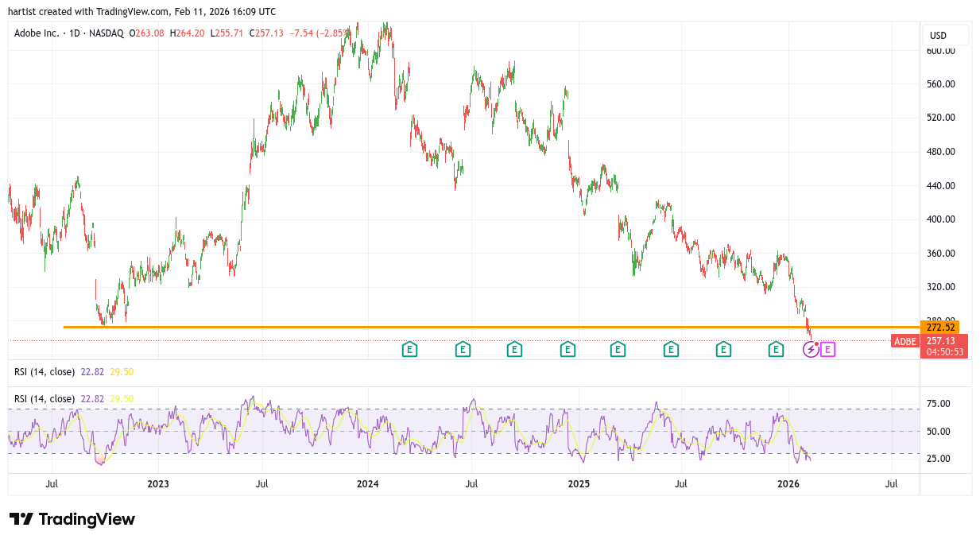Click the fifth green earnings marker from the left
980x543 pixels.
pyautogui.click(x=618, y=349)
